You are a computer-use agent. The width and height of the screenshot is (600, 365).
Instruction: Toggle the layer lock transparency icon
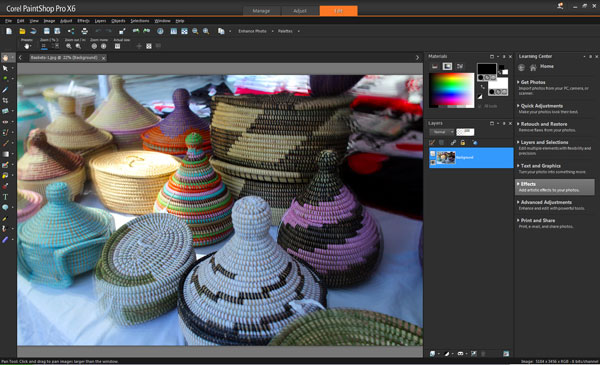coord(463,143)
